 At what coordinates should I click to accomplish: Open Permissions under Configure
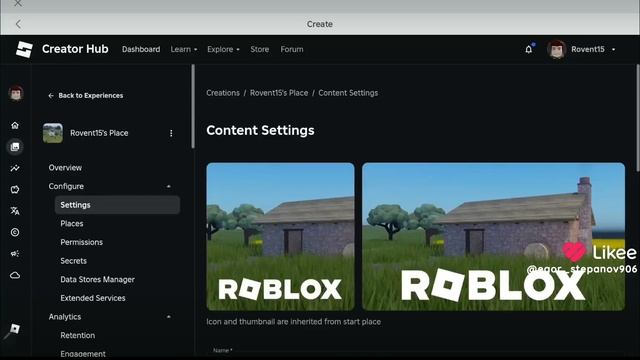(x=82, y=242)
